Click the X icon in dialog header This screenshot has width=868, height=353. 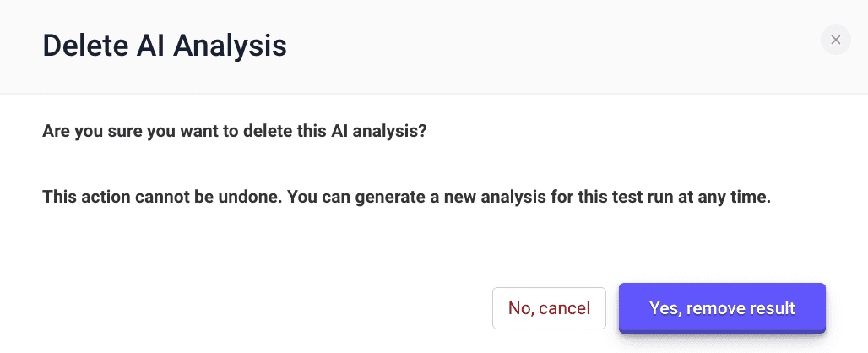[835, 40]
